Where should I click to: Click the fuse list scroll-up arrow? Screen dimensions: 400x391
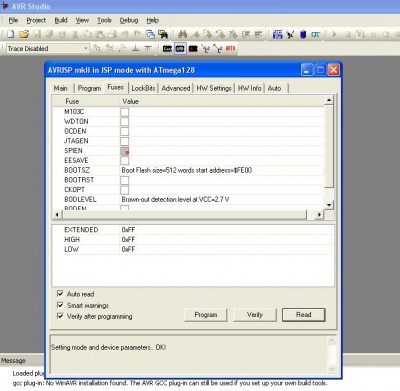pos(329,100)
